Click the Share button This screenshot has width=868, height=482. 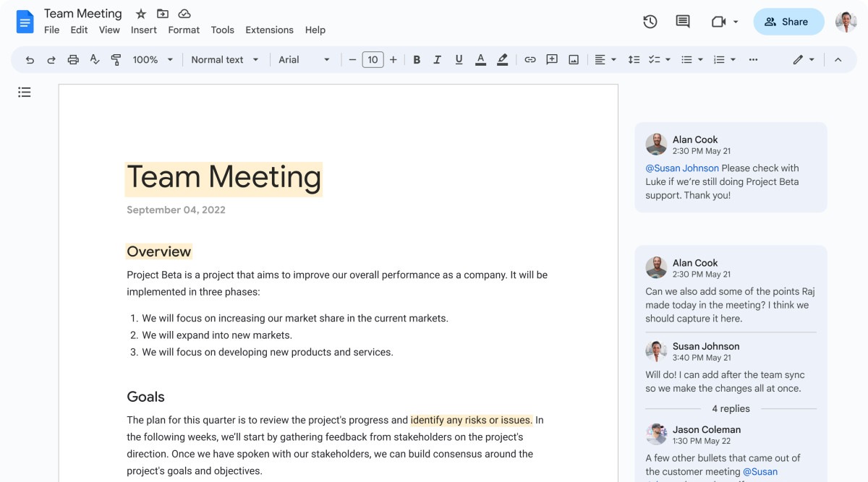click(788, 22)
